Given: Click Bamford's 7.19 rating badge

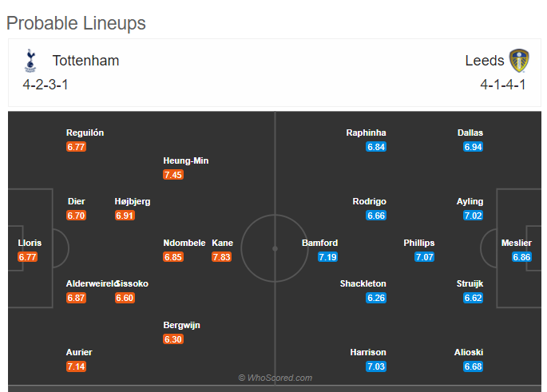Looking at the screenshot, I should [x=327, y=257].
